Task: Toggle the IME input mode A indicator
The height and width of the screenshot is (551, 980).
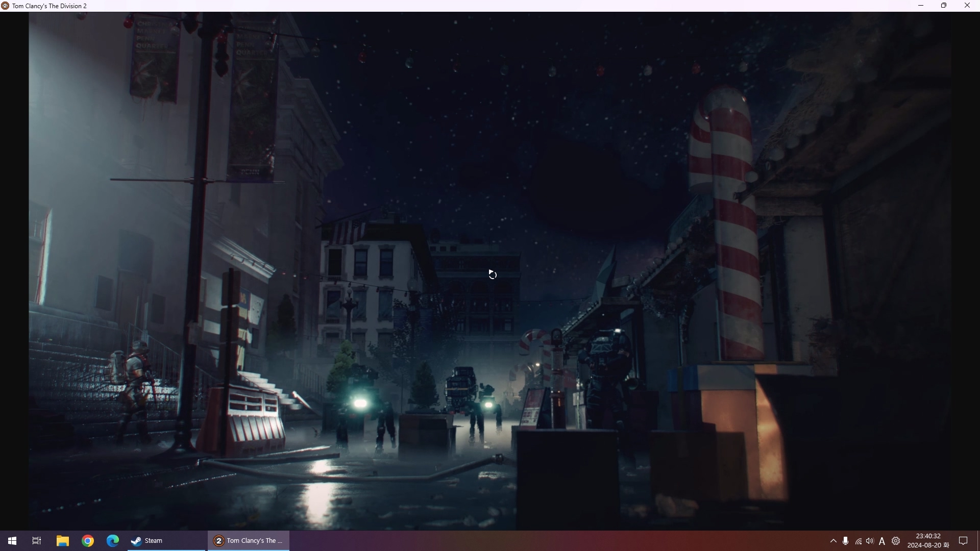Action: (x=882, y=541)
